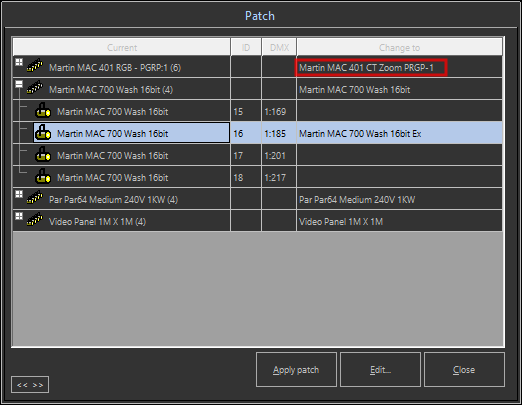The width and height of the screenshot is (522, 405).
Task: Expand the Video Panel 1M X 1M group
Action: click(19, 216)
